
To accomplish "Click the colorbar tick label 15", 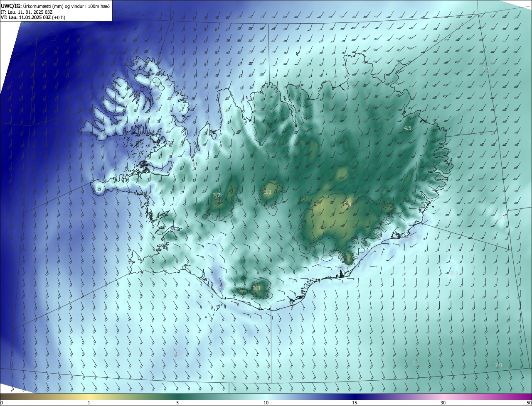I will (355, 403).
